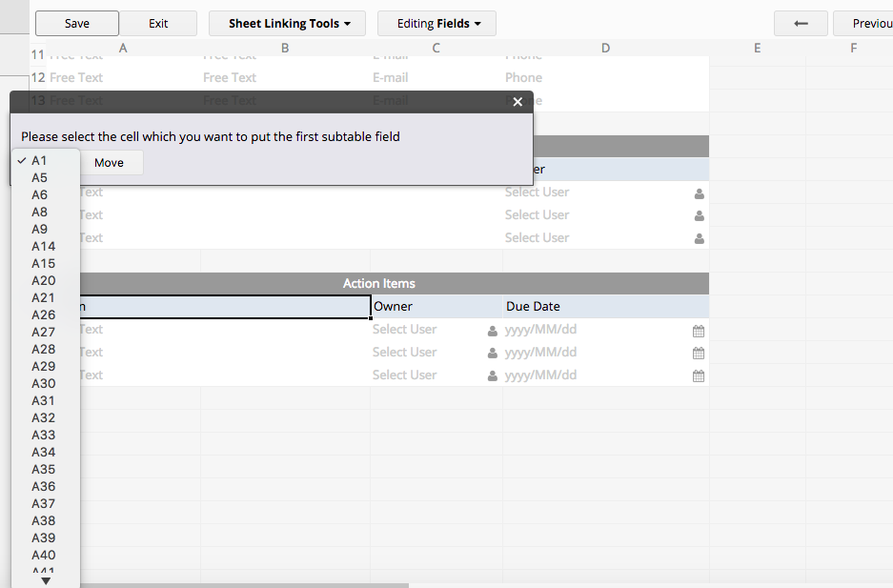This screenshot has height=588, width=893.
Task: Select option A39 in the list
Action: pos(46,537)
